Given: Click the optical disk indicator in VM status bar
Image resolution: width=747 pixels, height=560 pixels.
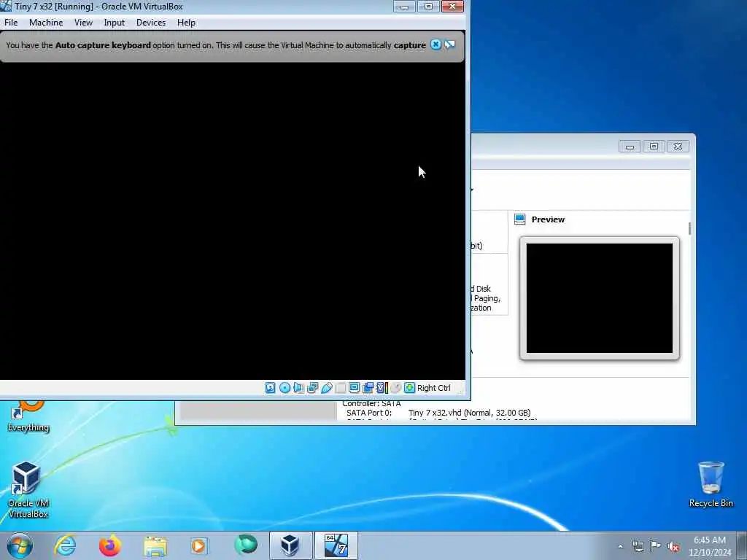Looking at the screenshot, I should tap(285, 388).
